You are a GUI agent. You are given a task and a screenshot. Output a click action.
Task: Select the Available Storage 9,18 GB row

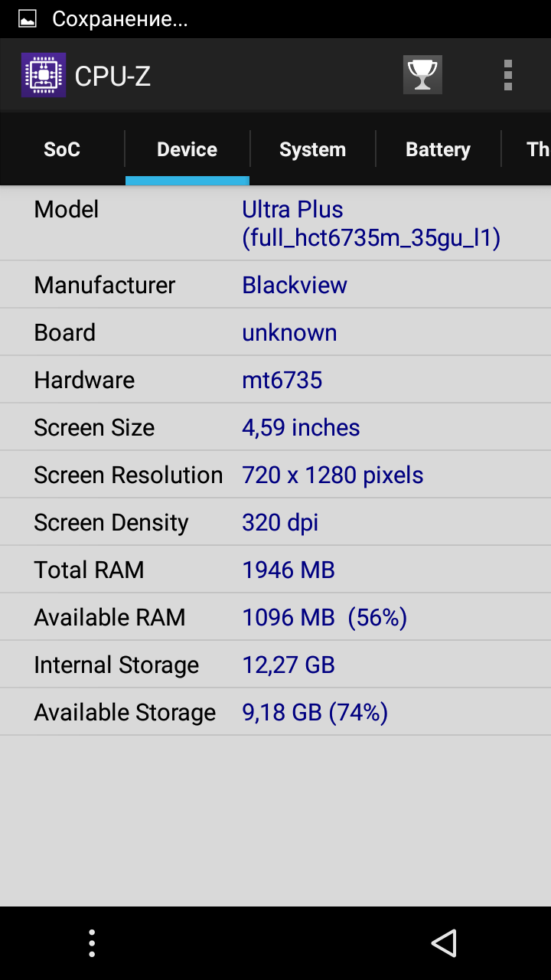click(275, 712)
